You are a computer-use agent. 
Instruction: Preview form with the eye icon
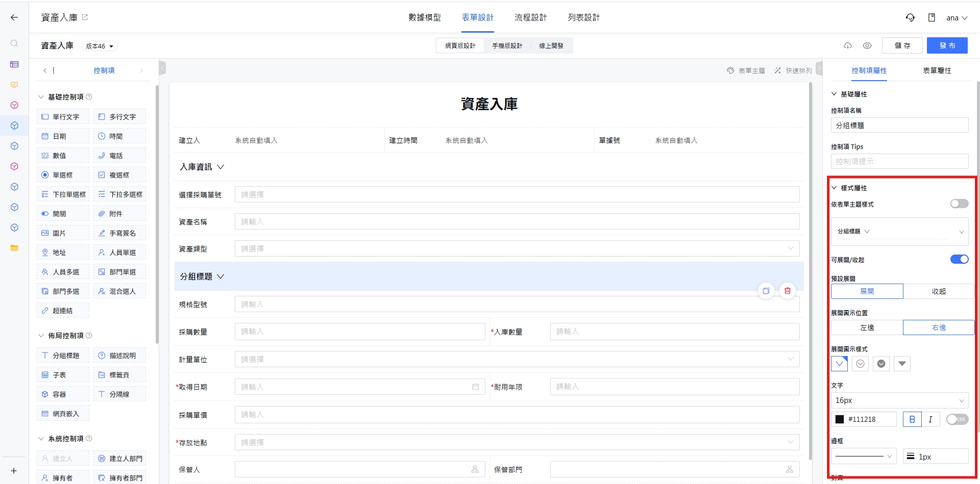click(x=867, y=45)
